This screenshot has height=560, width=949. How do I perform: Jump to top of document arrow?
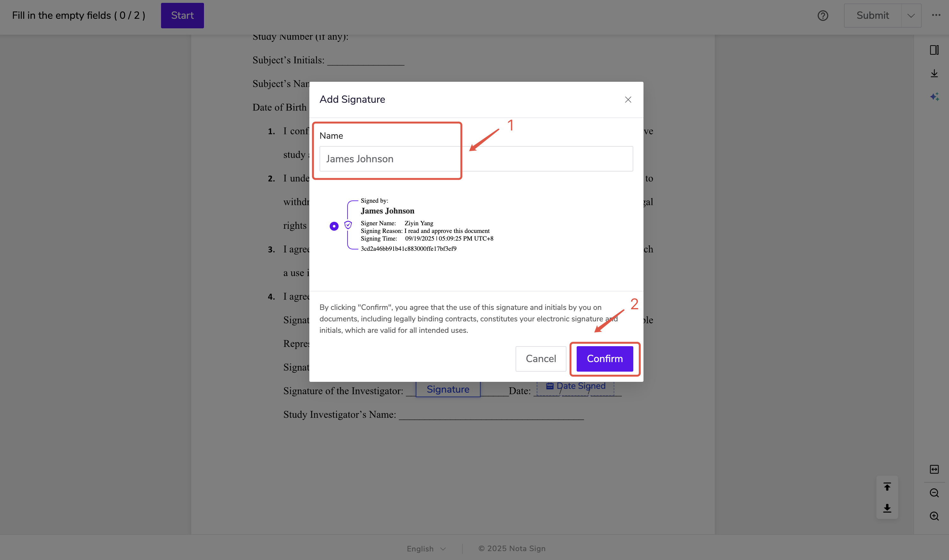point(887,486)
